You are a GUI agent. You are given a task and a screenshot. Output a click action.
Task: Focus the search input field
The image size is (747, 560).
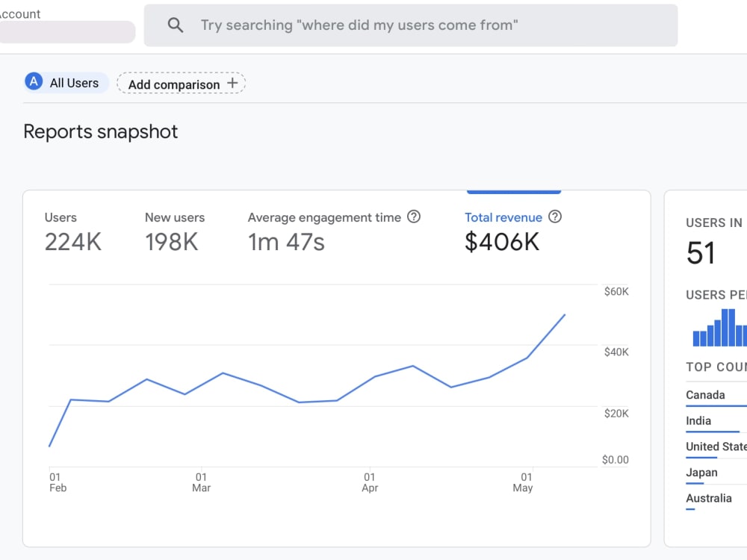(x=411, y=25)
